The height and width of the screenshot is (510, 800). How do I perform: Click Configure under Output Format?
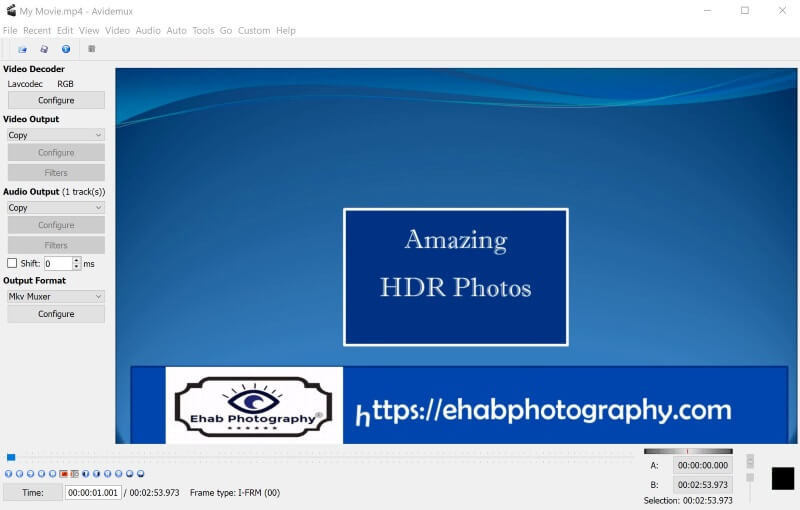(x=56, y=314)
